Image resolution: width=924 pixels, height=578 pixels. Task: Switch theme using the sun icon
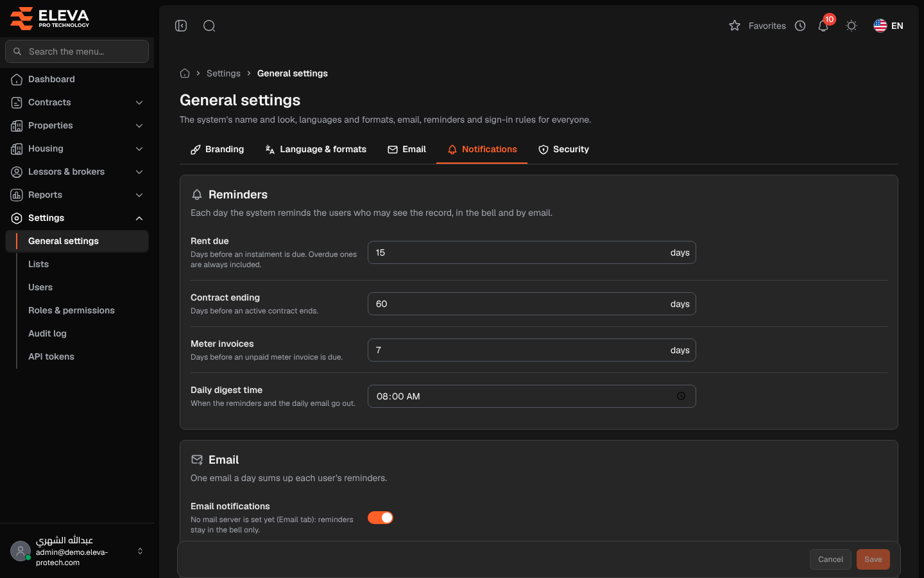pyautogui.click(x=851, y=26)
